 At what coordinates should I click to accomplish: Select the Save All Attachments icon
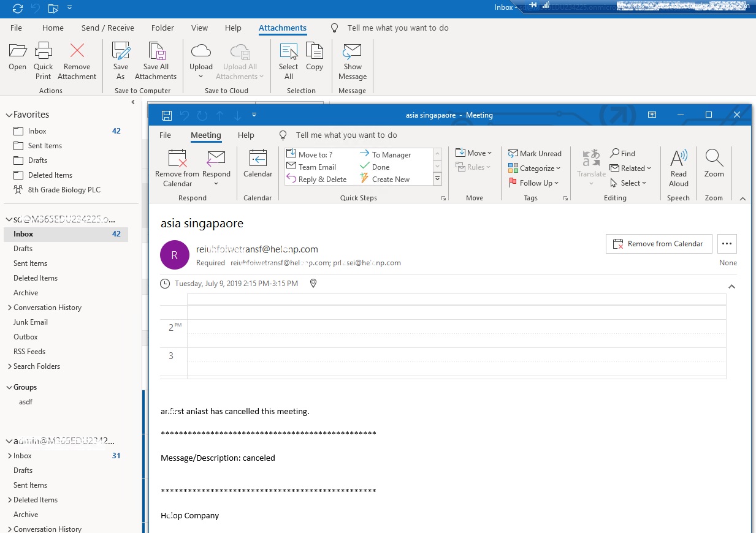coord(156,59)
